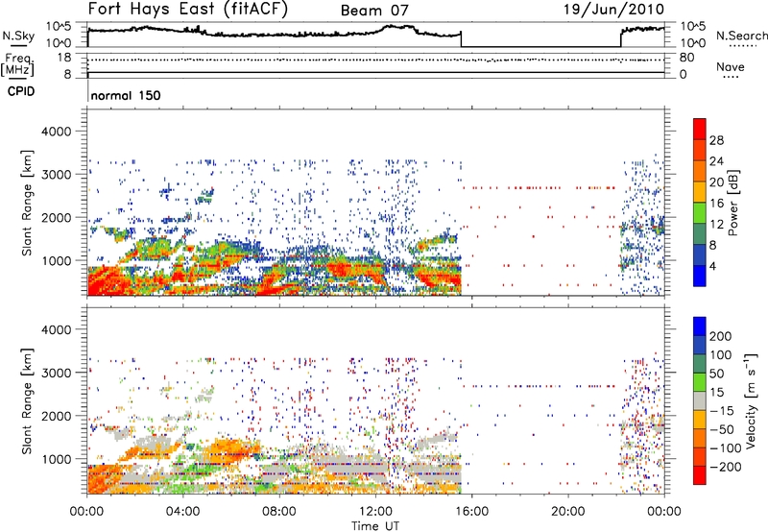This screenshot has height=532, width=768.
Task: Click the '3000' tick on velocity panel axis
Action: coord(57,373)
